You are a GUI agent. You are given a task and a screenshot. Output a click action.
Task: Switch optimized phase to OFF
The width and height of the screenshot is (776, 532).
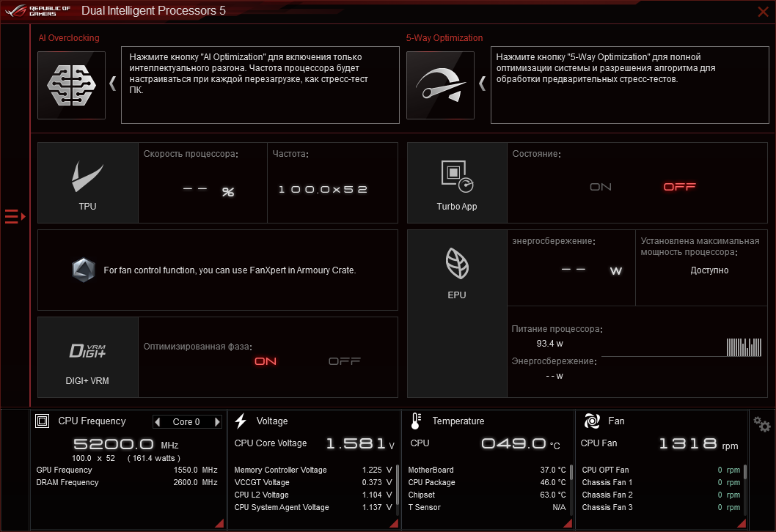pyautogui.click(x=345, y=361)
